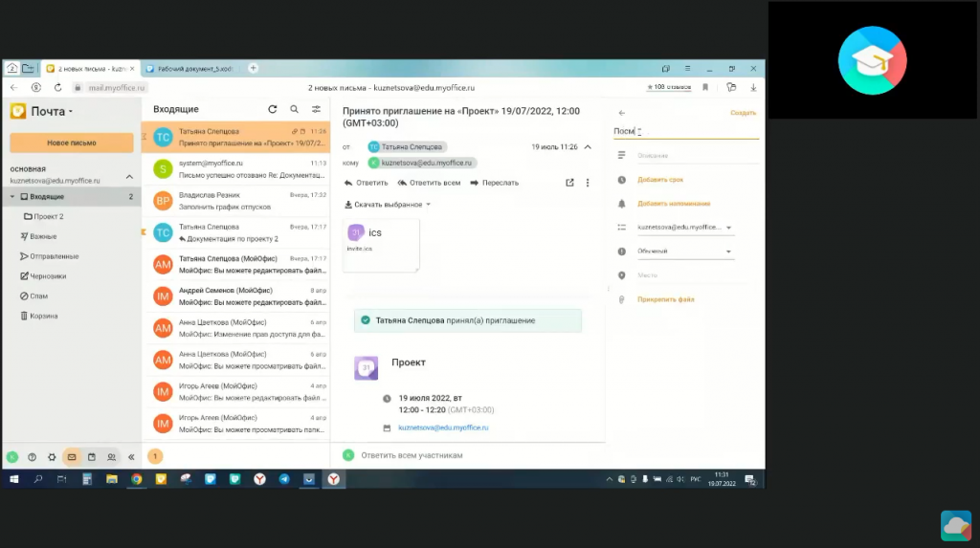980x548 pixels.
Task: Collapse the email header details chevron
Action: [x=588, y=147]
